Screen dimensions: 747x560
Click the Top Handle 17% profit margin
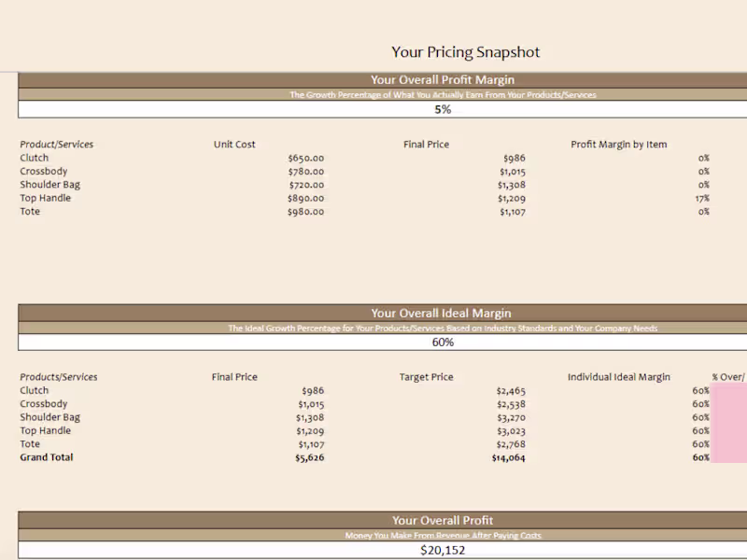(x=702, y=198)
